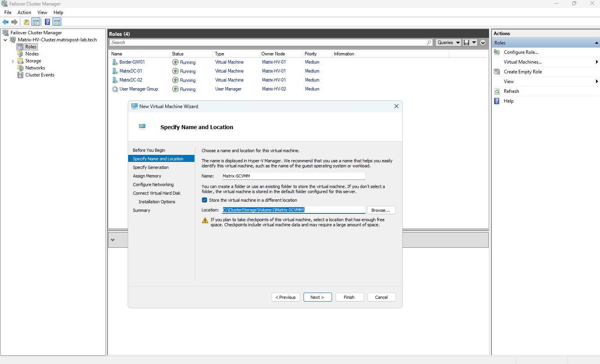The height and width of the screenshot is (364, 600).
Task: Expand the details pane chevron below Roles list
Action: click(x=113, y=240)
